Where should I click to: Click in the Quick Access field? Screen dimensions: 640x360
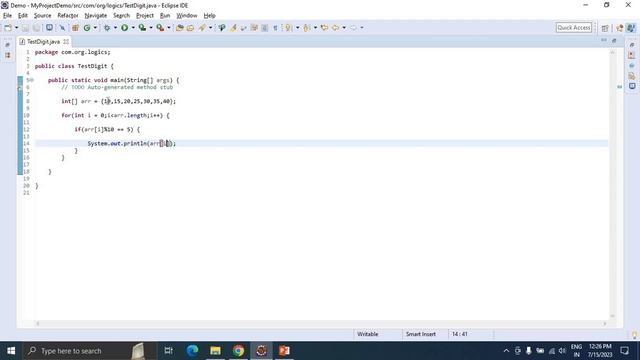(573, 27)
